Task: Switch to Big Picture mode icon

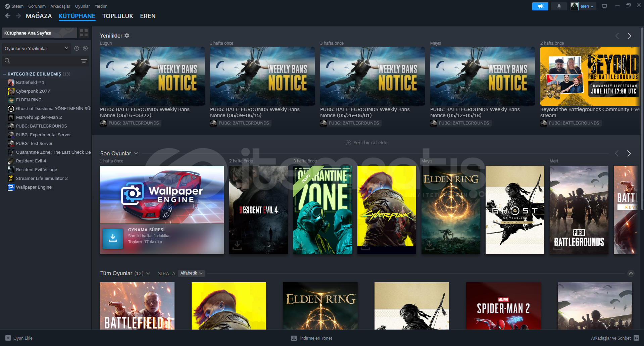Action: pos(604,6)
